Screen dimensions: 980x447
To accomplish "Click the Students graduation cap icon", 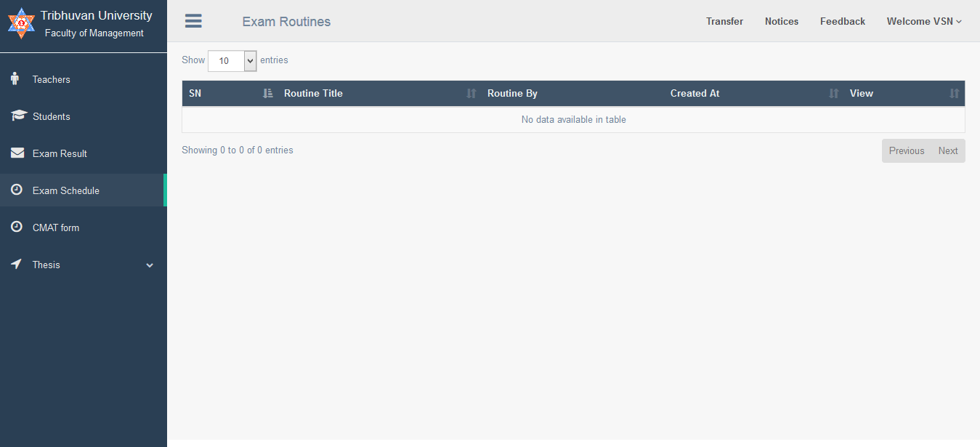I will [x=18, y=116].
